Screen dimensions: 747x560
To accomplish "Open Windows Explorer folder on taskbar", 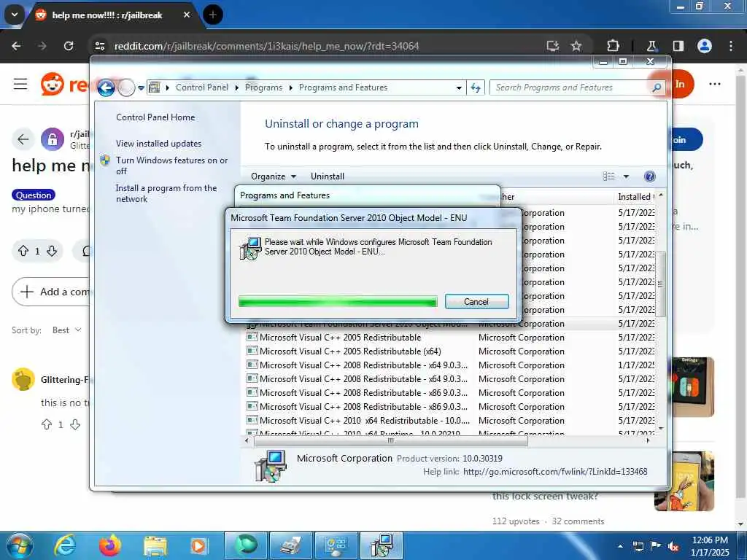I will point(155,545).
